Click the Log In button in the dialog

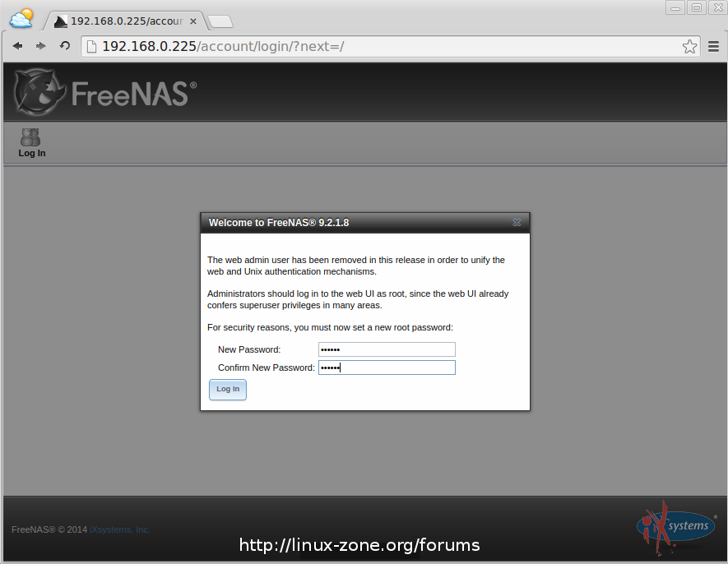point(228,390)
